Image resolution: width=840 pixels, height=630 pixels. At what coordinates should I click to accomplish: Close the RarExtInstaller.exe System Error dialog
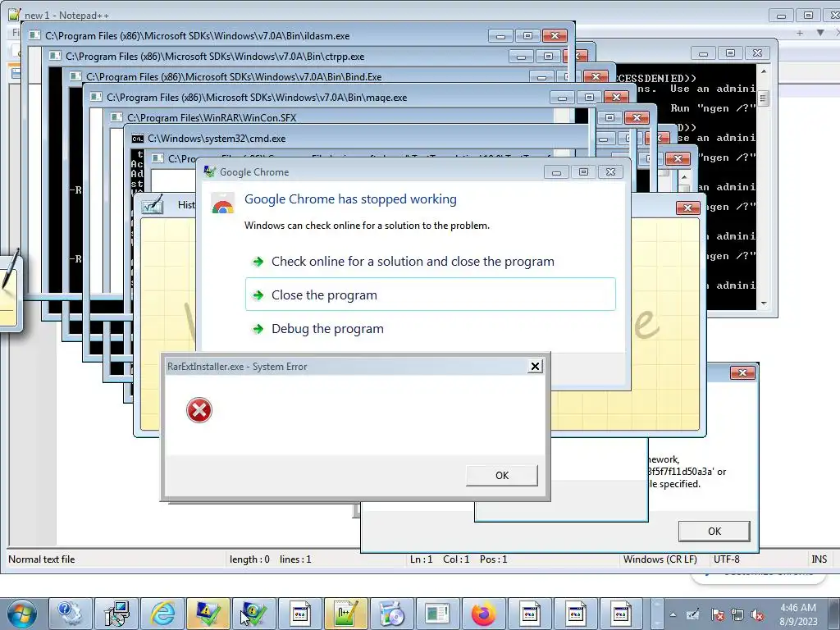click(535, 366)
